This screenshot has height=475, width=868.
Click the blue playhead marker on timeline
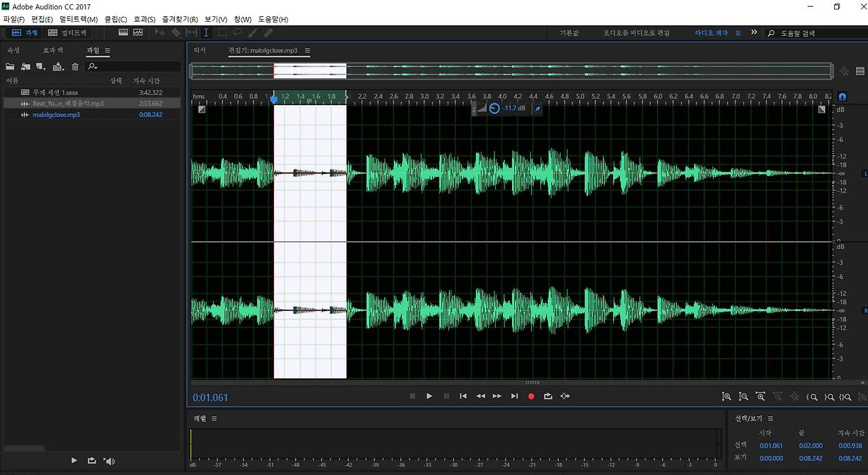click(273, 99)
